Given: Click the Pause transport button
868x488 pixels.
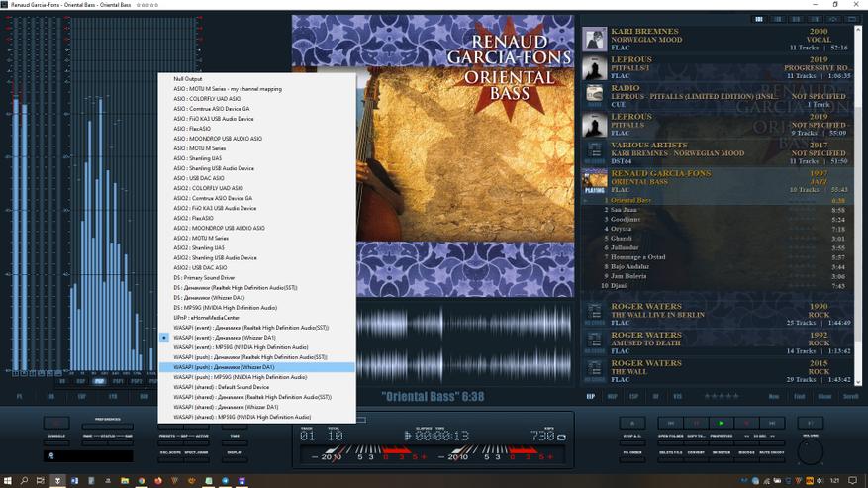Looking at the screenshot, I should 696,423.
